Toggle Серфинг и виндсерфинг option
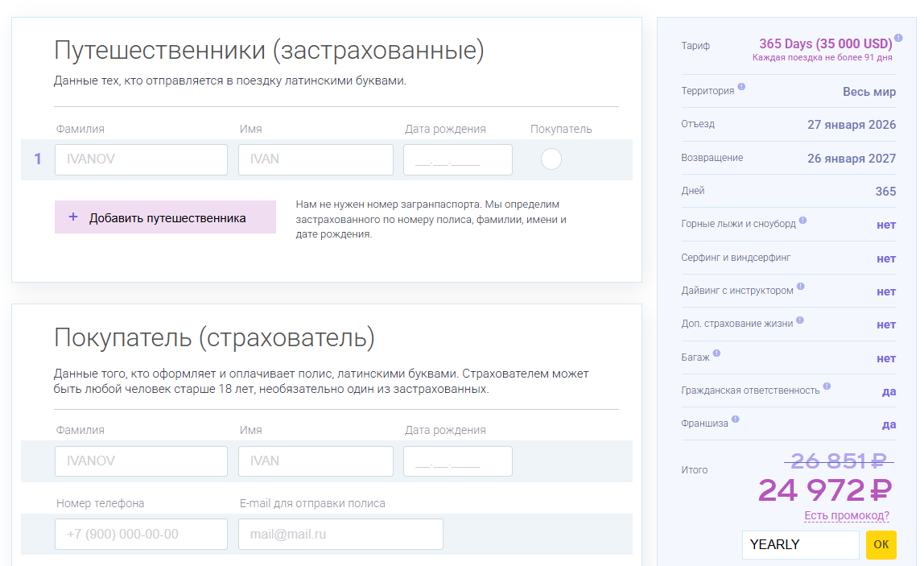Viewport: 924px width, 566px height. point(887,258)
